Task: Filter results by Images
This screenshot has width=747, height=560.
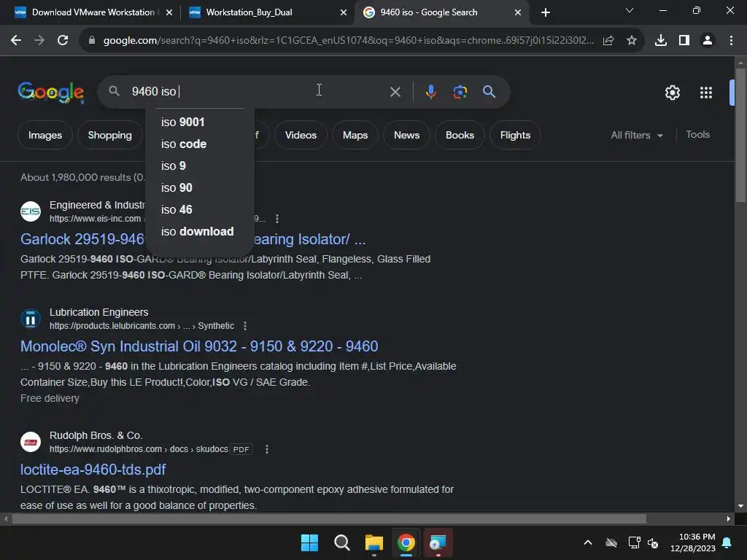Action: [x=44, y=135]
